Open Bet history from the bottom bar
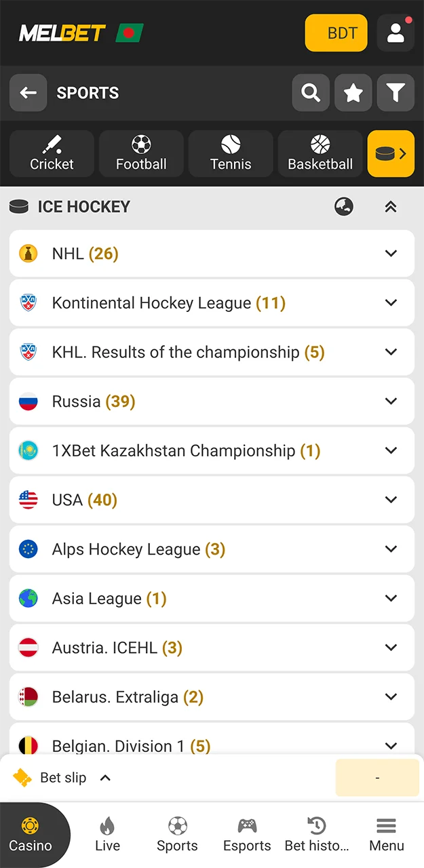 316,835
